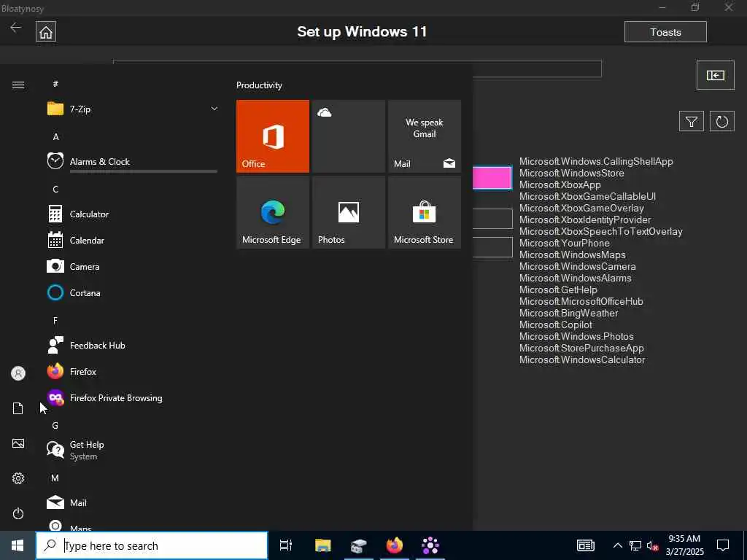Open the network tray icon
Image resolution: width=747 pixels, height=560 pixels.
[x=635, y=545]
